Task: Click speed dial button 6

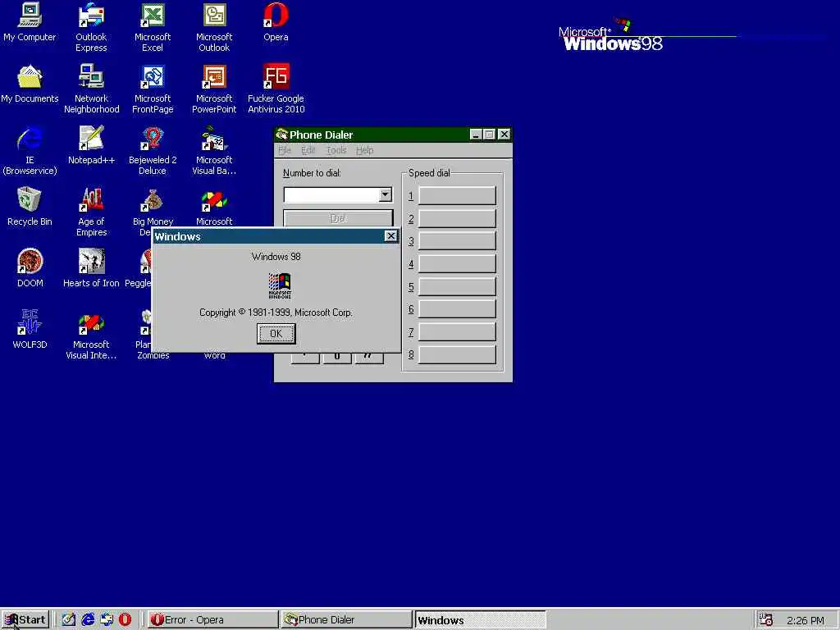Action: tap(457, 308)
